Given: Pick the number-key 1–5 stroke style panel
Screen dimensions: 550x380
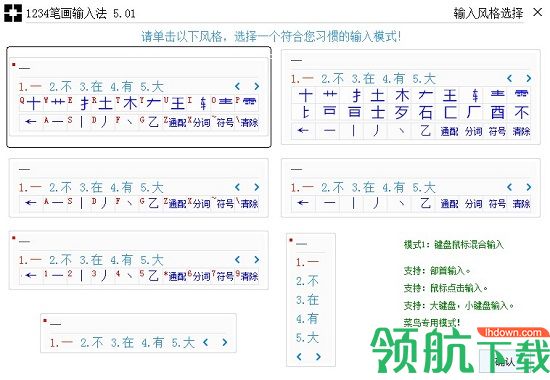Looking at the screenshot, I should click(139, 260).
